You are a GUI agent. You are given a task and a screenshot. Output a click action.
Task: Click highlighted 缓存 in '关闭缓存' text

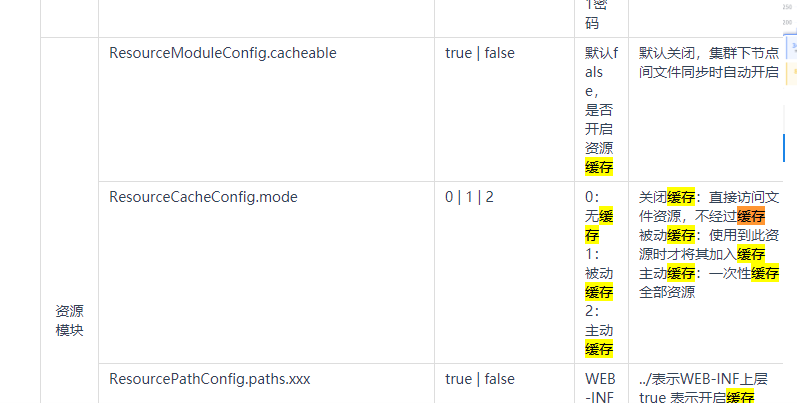[x=681, y=197]
